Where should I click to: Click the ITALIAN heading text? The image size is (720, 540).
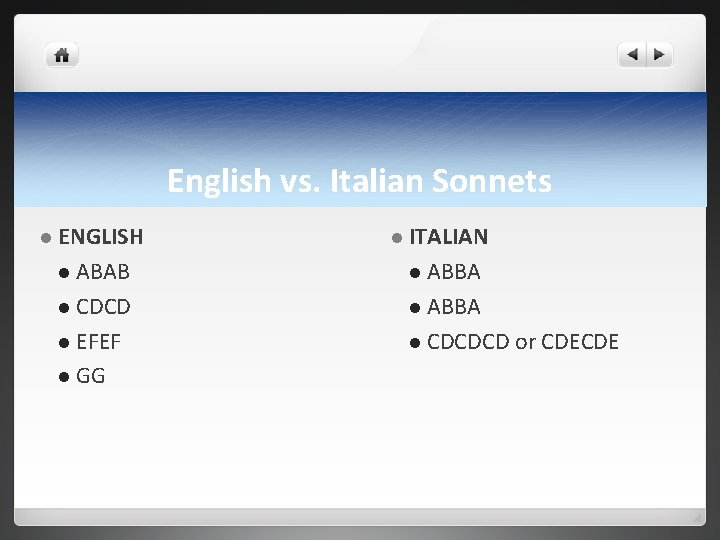click(448, 237)
